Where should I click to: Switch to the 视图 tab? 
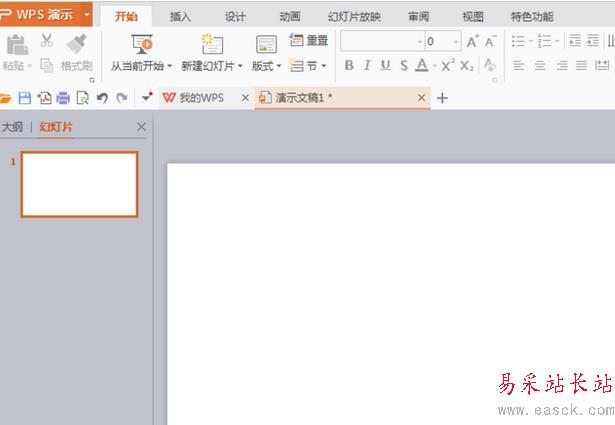click(x=473, y=16)
